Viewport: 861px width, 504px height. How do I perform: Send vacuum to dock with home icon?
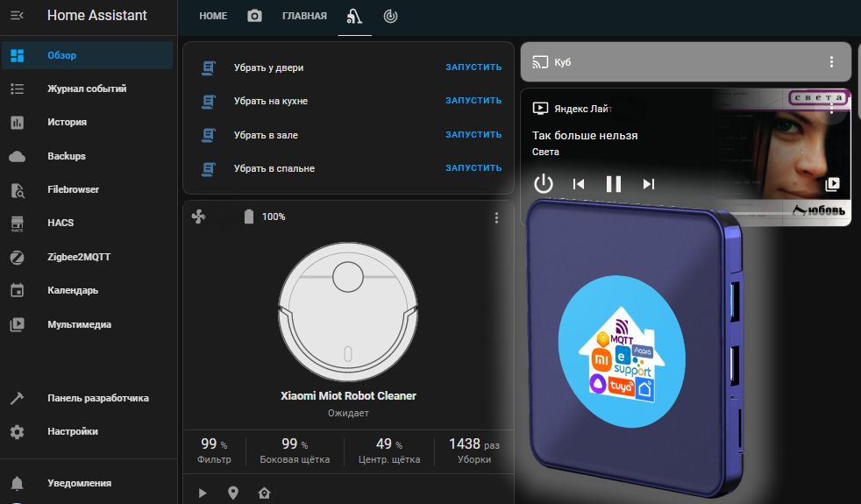click(264, 493)
